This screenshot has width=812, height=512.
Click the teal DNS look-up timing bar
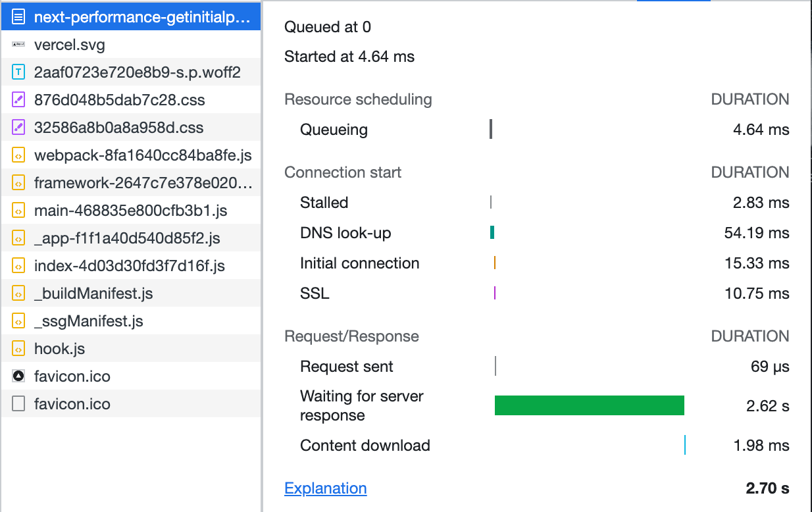coord(492,232)
